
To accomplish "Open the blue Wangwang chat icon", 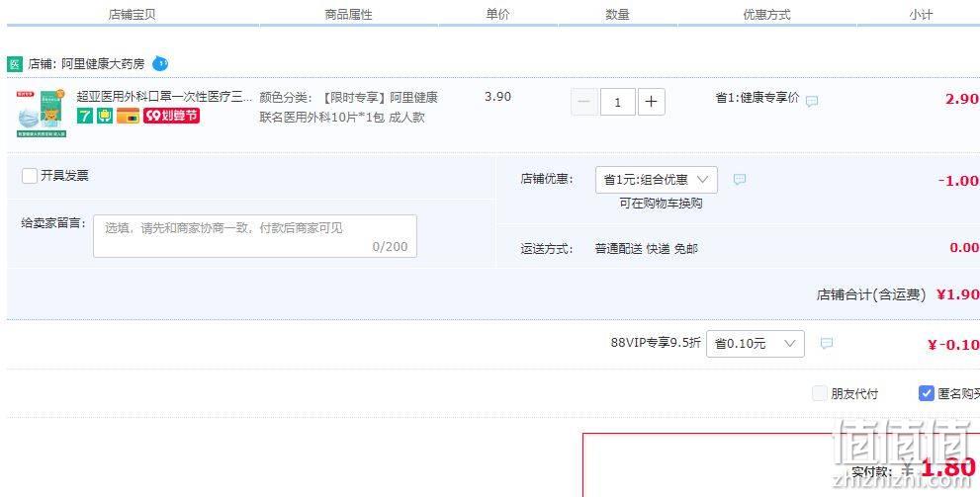I will 160,63.
